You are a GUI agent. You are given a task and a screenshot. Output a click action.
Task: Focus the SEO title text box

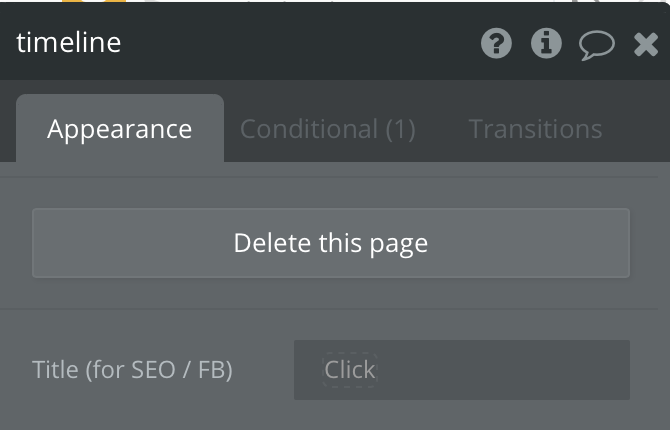point(461,370)
